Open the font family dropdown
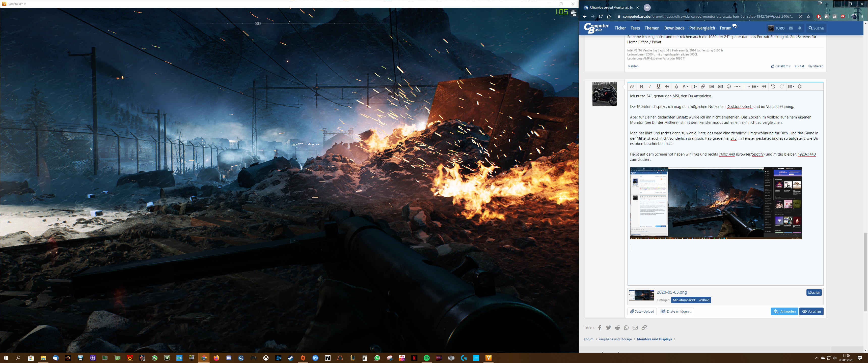868x363 pixels. click(685, 86)
